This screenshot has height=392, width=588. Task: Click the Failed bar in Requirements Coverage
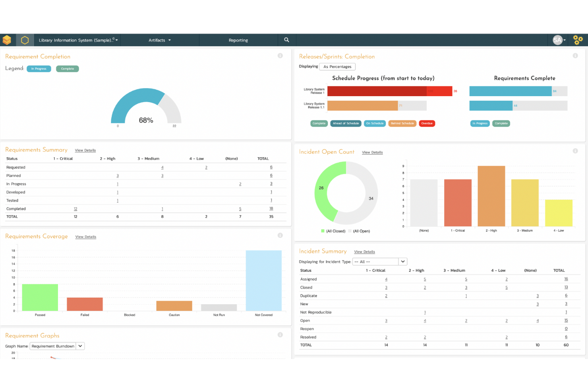tap(85, 304)
